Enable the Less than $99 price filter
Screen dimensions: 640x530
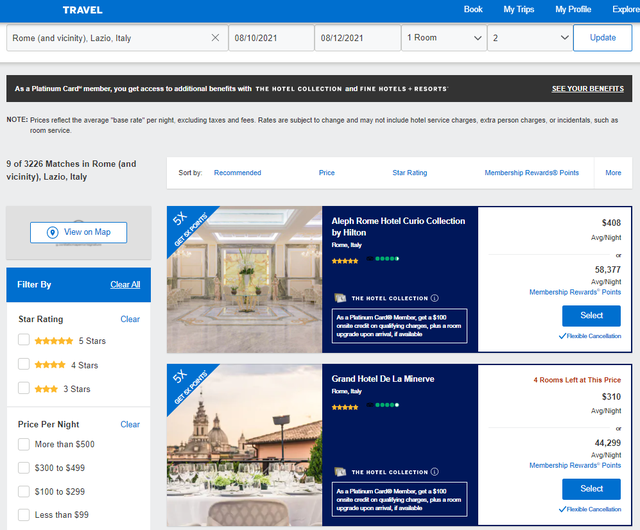coord(24,515)
